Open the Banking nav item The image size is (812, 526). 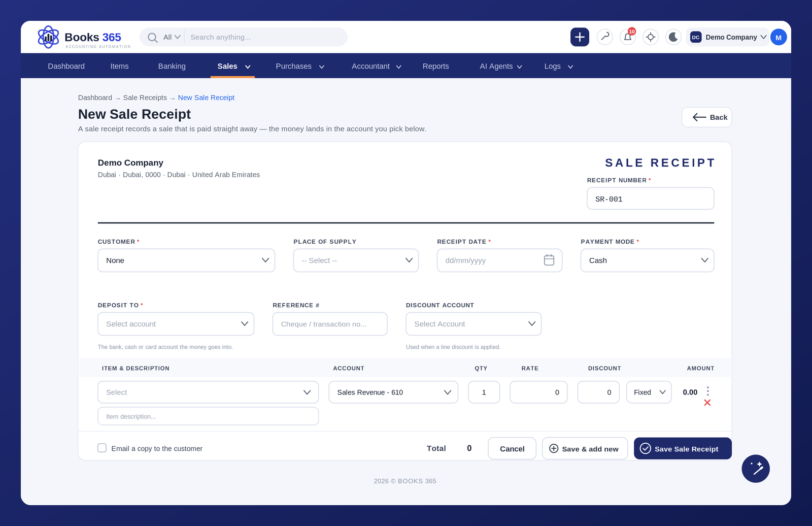[172, 66]
